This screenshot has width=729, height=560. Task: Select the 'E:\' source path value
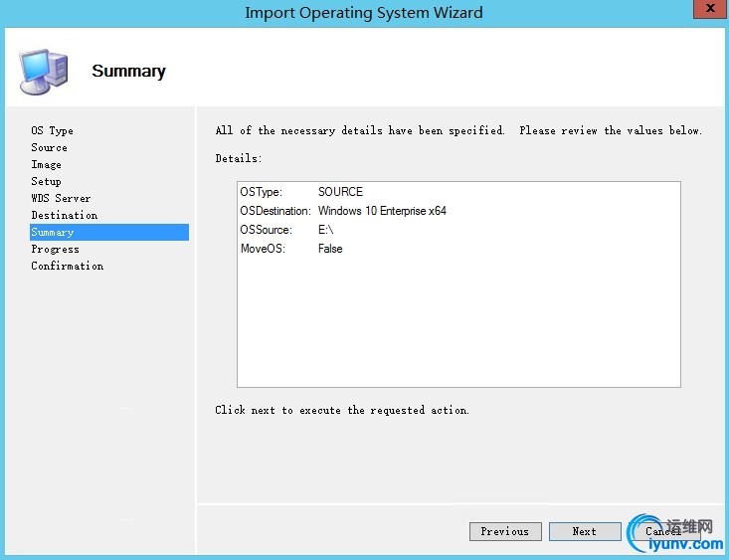pos(326,230)
